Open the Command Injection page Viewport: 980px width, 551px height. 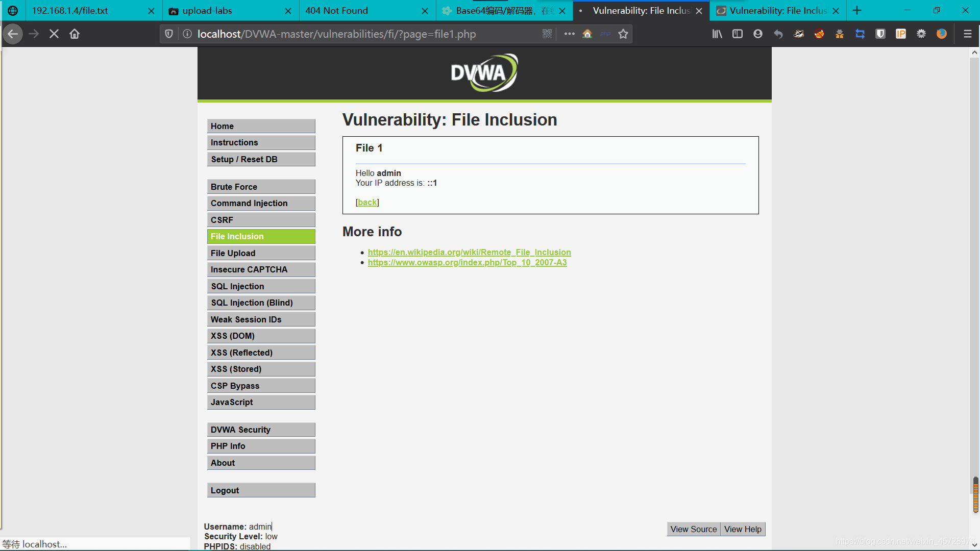261,203
